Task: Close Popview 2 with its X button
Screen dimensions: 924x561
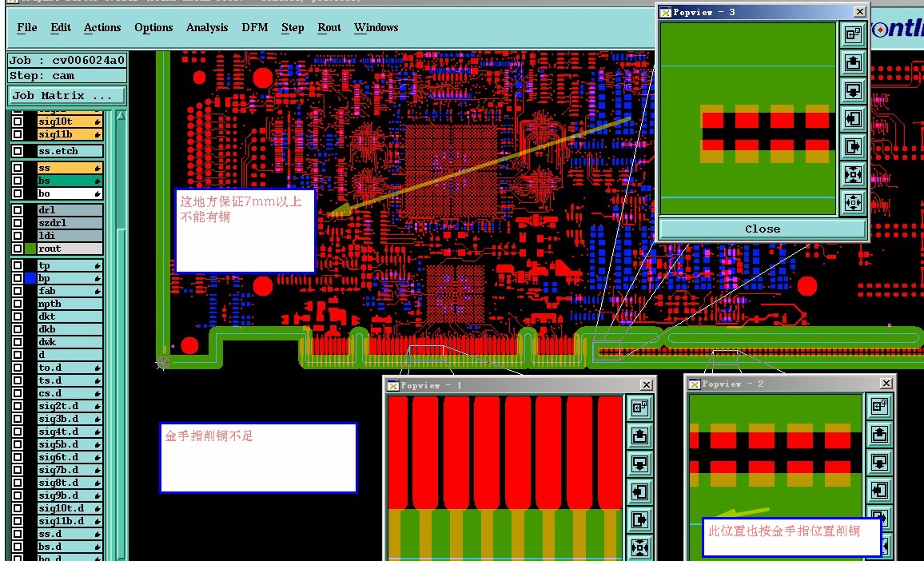Action: click(886, 384)
